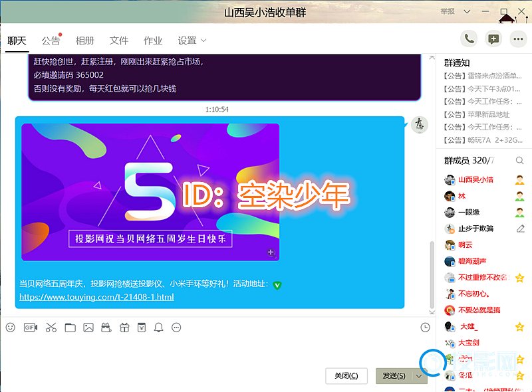Open the touying.com activity link
Screen dimensions: 532x392
(96, 297)
